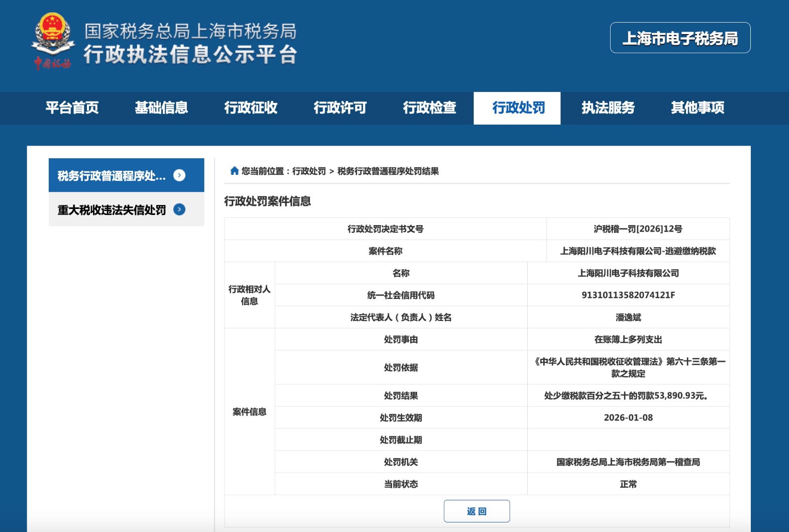
Task: Click arrow icon beside 重大税收违法失信处罚
Action: [179, 209]
